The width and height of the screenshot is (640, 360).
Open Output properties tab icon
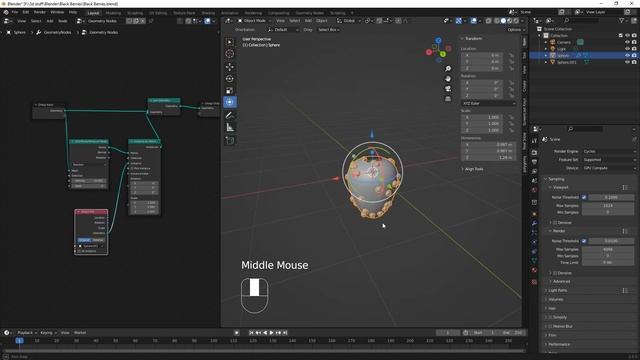tap(534, 162)
